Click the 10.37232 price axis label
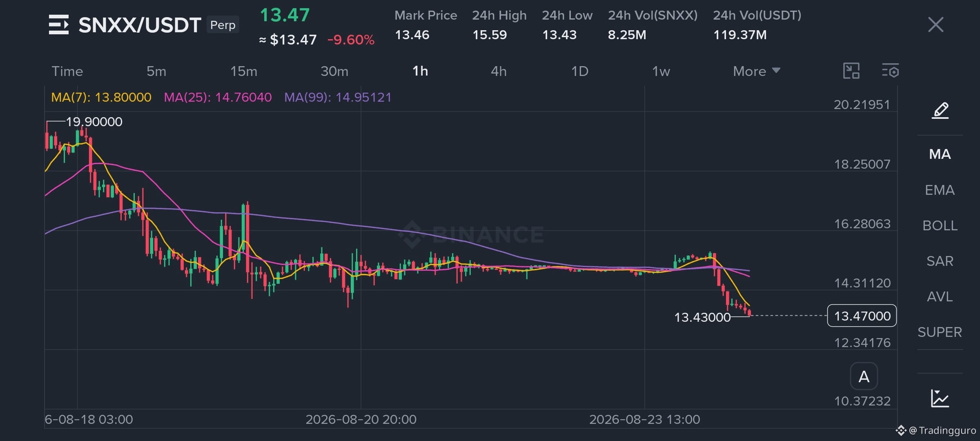The width and height of the screenshot is (980, 441). pos(862,401)
